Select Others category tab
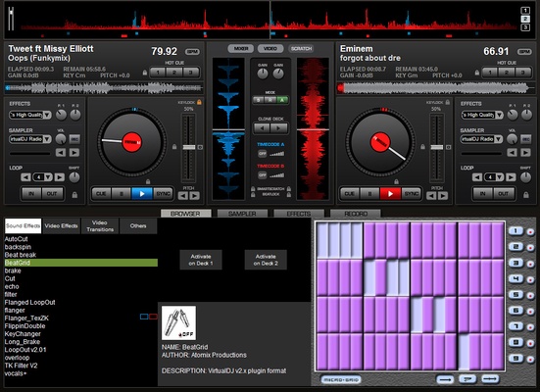Viewport: 540px width, 392px height. pos(138,226)
